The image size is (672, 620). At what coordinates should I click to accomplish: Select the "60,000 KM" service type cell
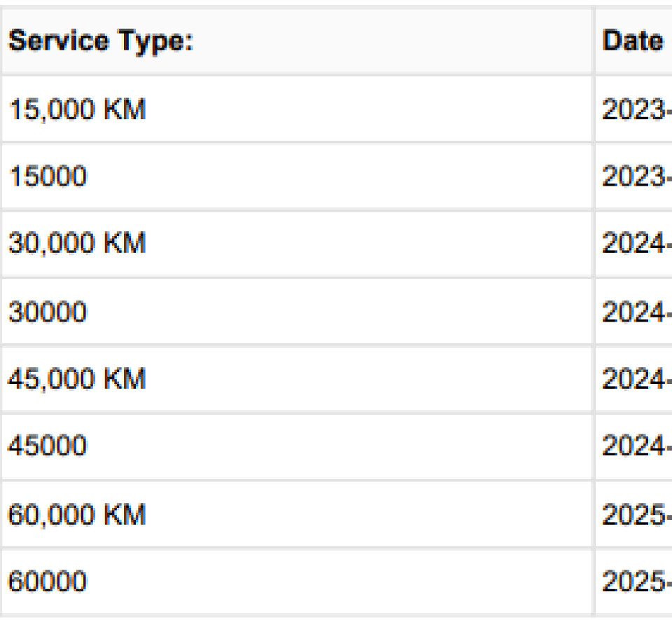point(77,515)
